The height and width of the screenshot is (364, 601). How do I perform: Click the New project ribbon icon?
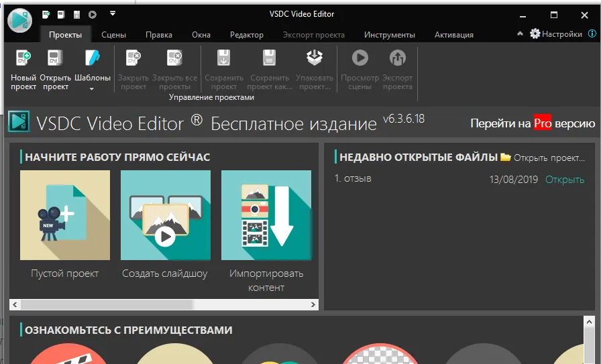(23, 58)
